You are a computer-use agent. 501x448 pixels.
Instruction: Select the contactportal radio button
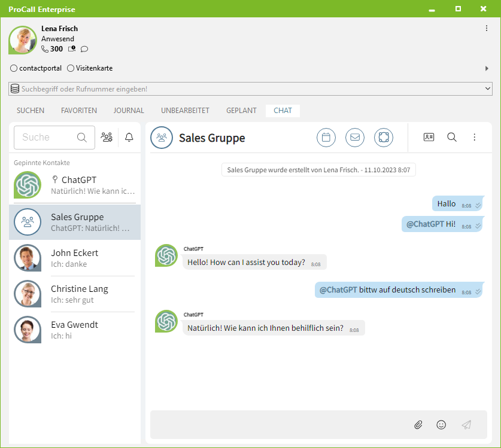[14, 68]
